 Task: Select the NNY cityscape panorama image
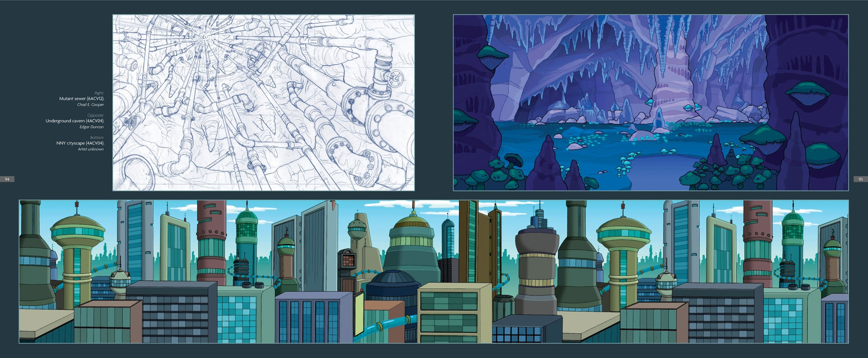pos(433,271)
